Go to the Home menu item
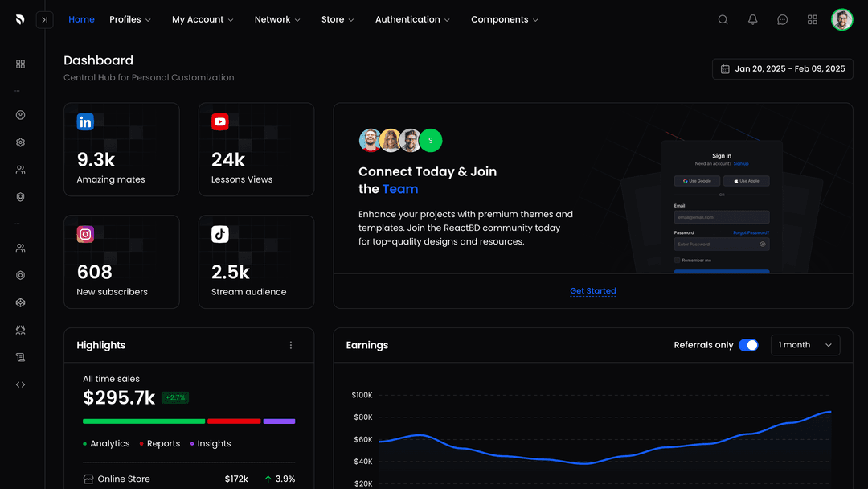Image resolution: width=868 pixels, height=489 pixels. [81, 19]
